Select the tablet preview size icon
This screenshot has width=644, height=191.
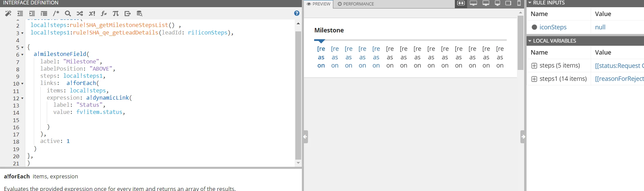click(508, 3)
